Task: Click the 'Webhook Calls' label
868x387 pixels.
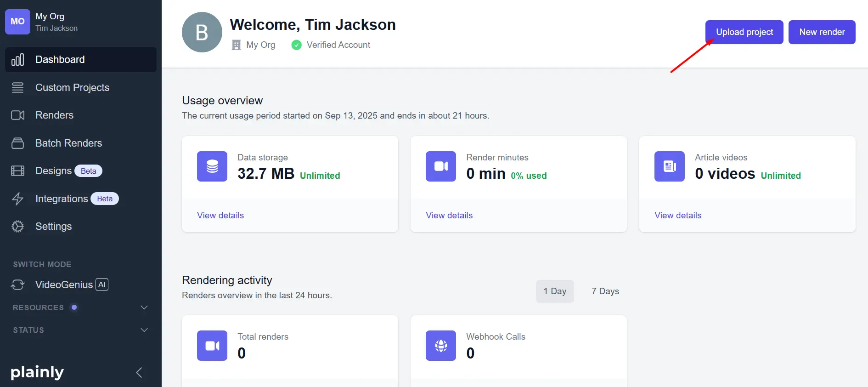Action: (x=496, y=337)
